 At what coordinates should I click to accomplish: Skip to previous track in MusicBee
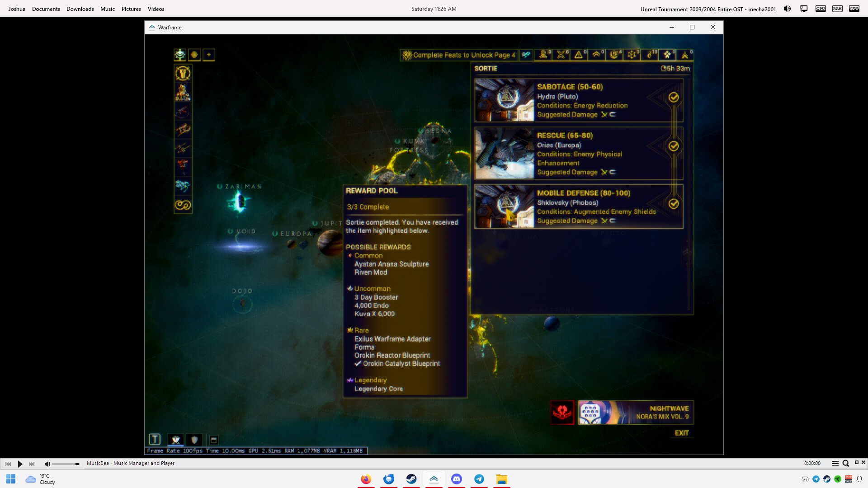[8, 464]
